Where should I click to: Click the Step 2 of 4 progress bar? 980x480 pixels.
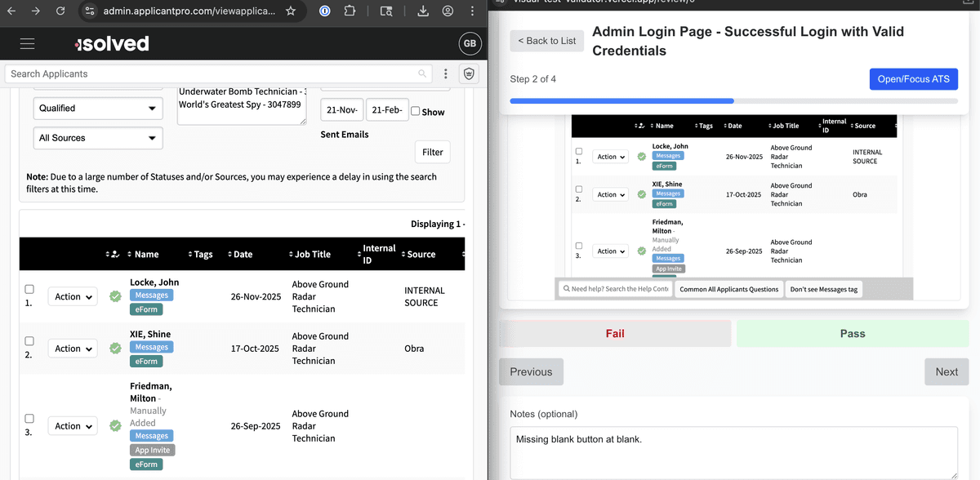coord(733,101)
